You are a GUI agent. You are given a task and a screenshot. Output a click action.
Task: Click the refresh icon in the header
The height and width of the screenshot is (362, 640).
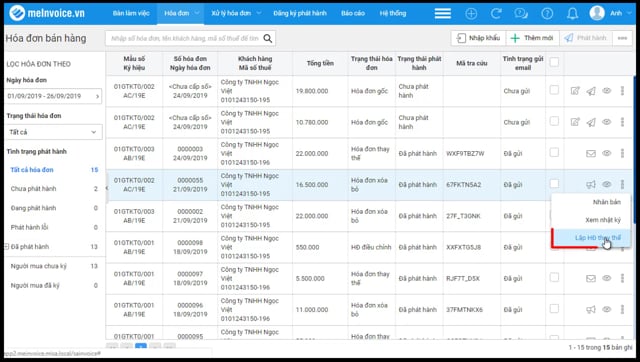(x=496, y=13)
